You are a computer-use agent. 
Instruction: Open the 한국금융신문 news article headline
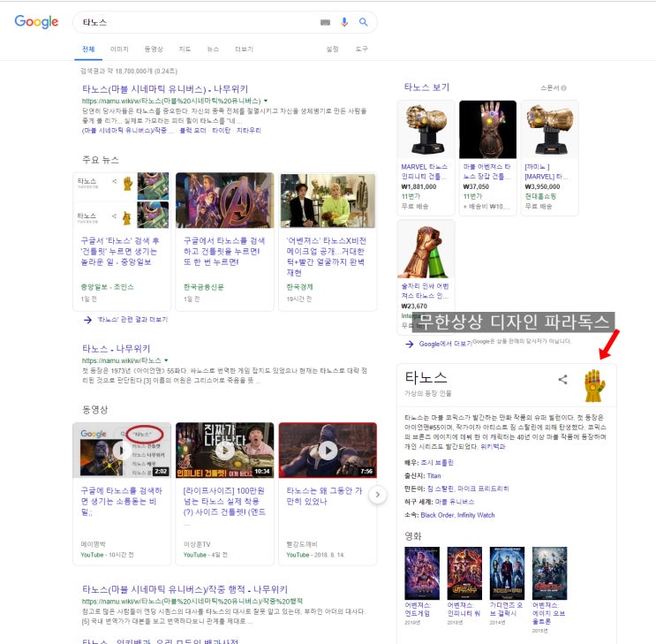coord(224,251)
